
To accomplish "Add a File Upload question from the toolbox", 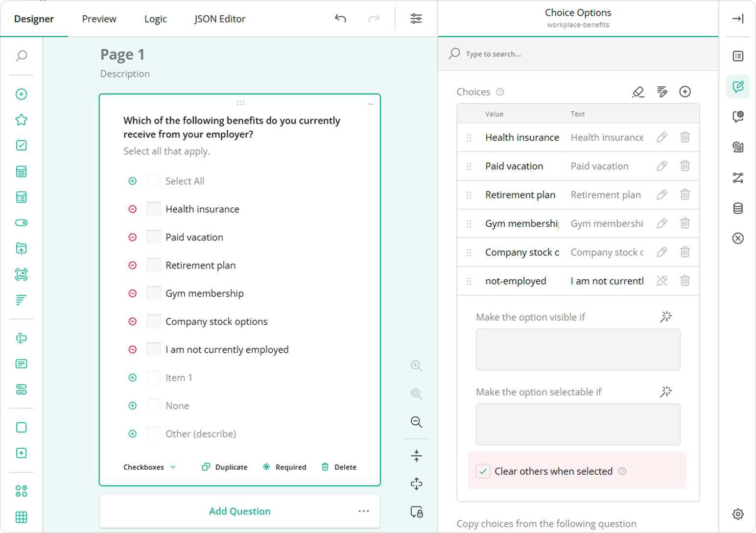I will tap(21, 249).
